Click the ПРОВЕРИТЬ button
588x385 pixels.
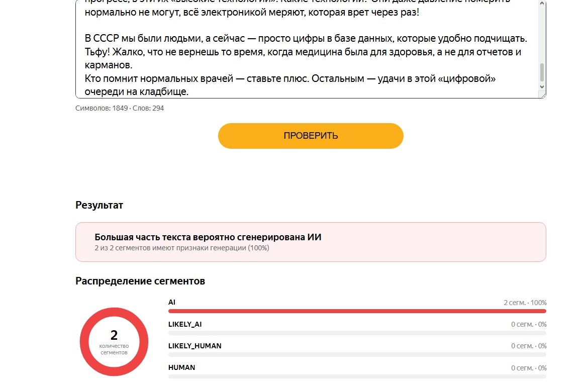click(311, 136)
